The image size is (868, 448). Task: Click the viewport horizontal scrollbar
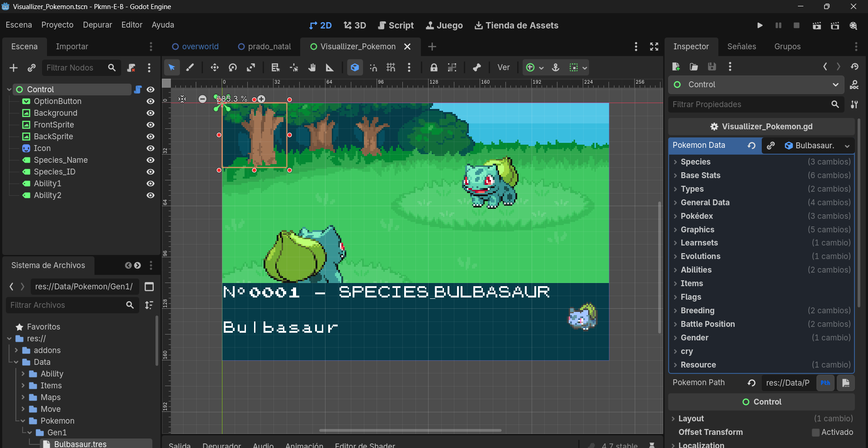(410, 430)
